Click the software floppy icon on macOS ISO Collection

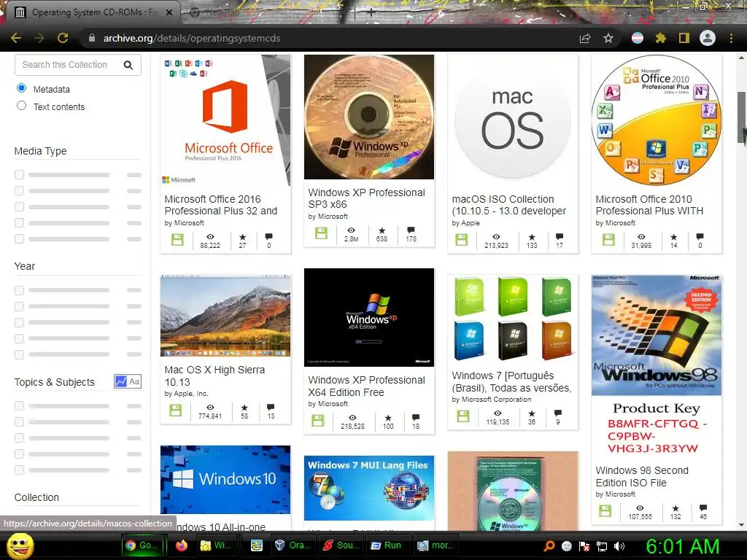(461, 239)
